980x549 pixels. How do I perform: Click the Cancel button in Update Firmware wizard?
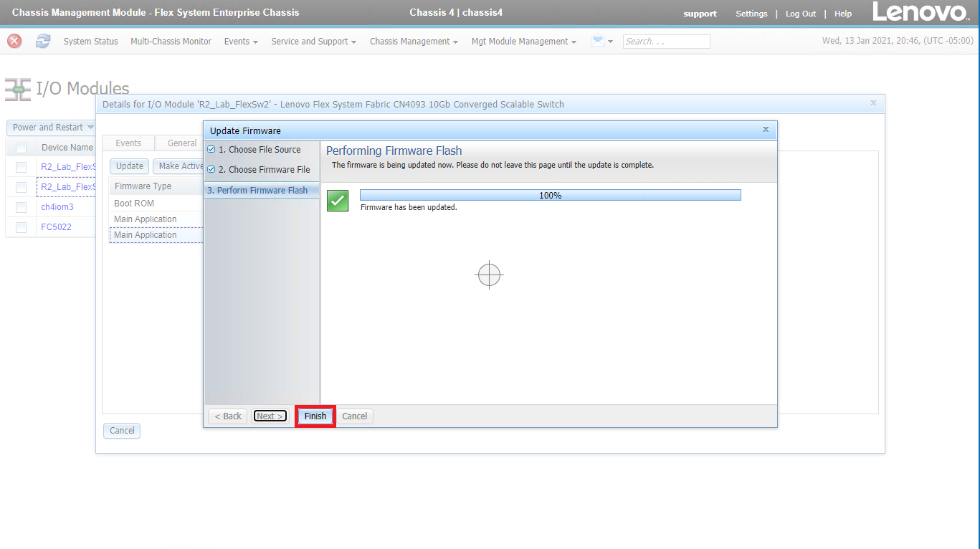[x=354, y=416]
